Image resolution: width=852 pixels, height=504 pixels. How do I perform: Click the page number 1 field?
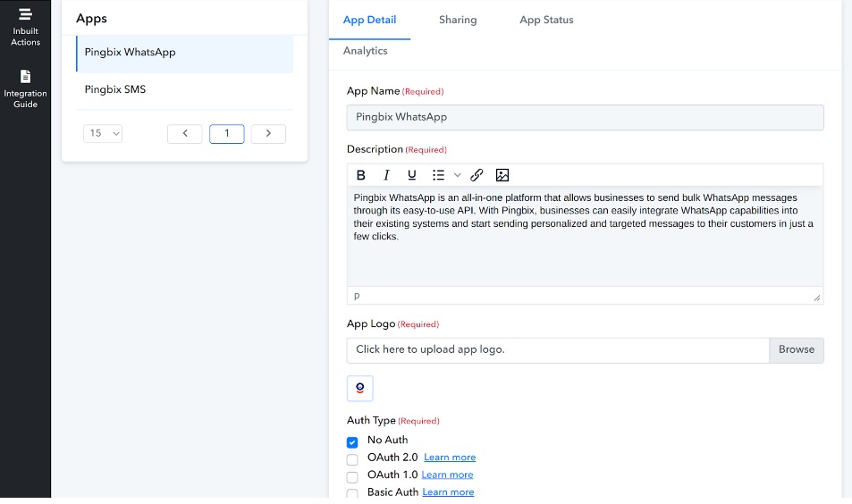click(x=226, y=134)
